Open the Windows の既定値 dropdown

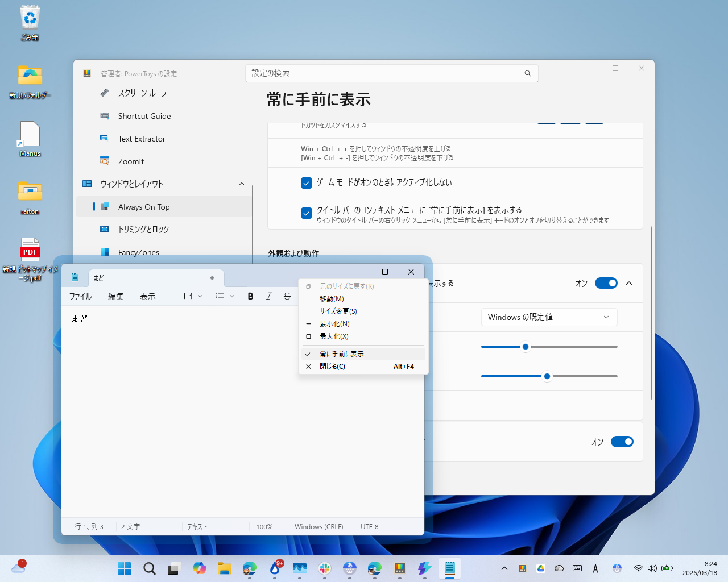(x=548, y=317)
